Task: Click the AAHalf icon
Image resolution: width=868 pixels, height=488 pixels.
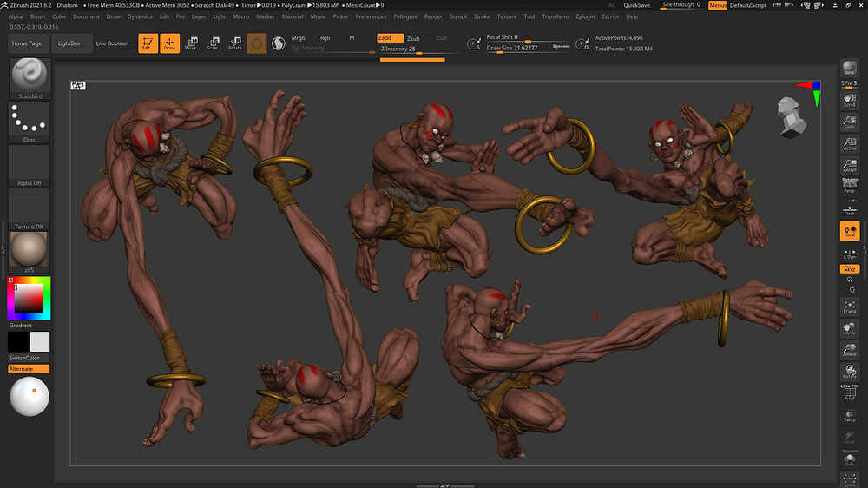Action: (849, 166)
